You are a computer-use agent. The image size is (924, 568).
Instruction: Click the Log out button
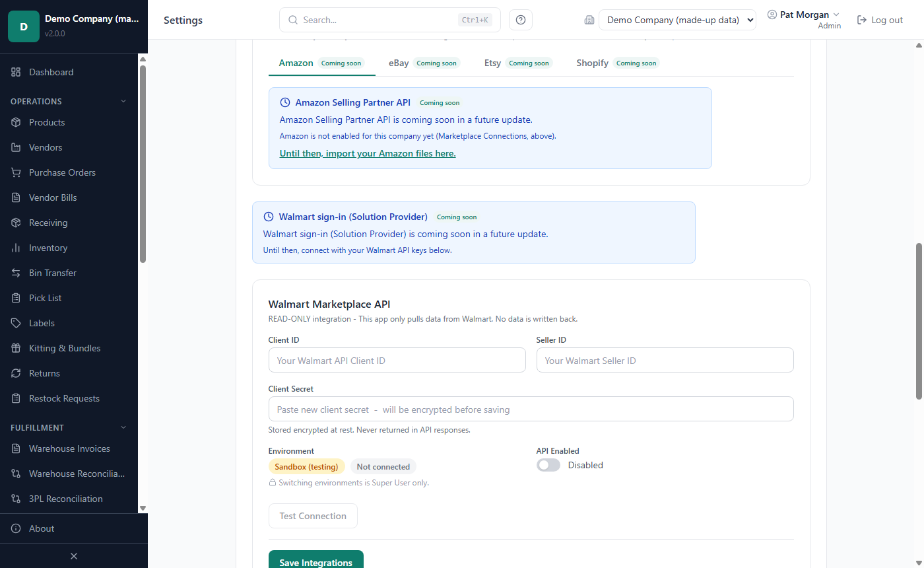click(880, 20)
